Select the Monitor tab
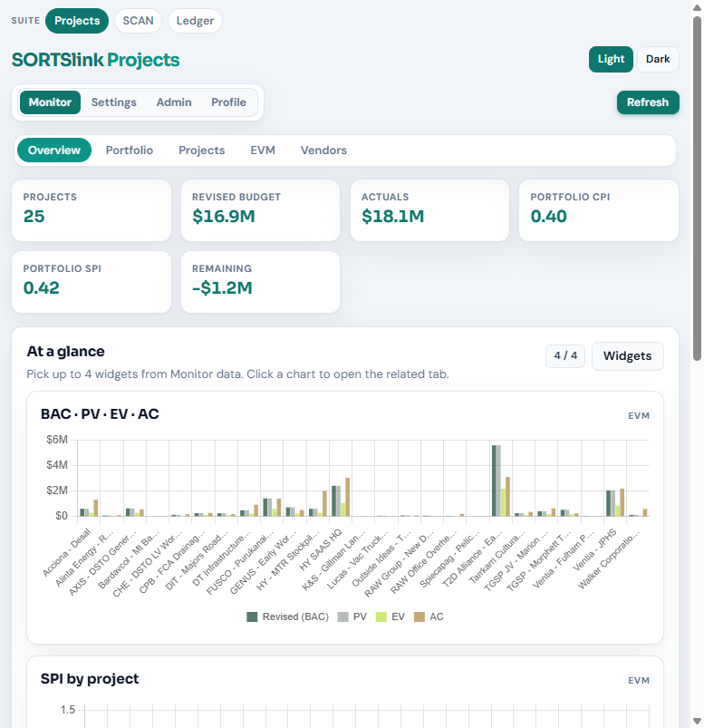 coord(50,102)
